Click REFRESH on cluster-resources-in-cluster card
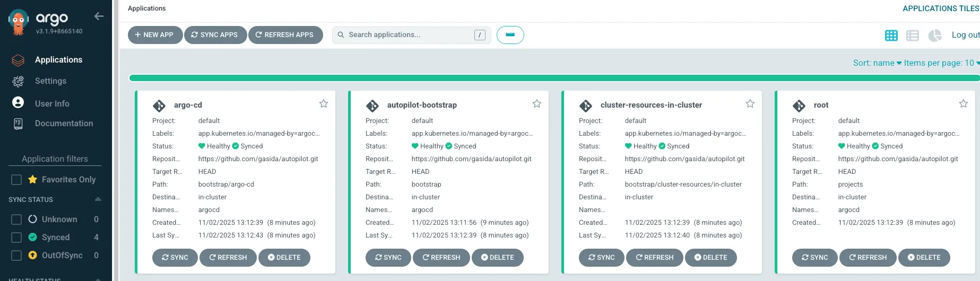This screenshot has width=980, height=281. [x=655, y=258]
